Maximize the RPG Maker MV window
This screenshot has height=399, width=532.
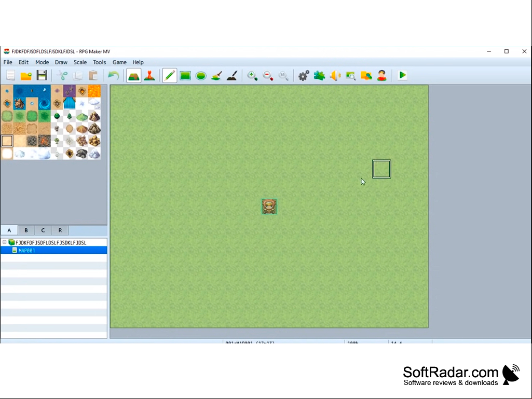(x=507, y=51)
